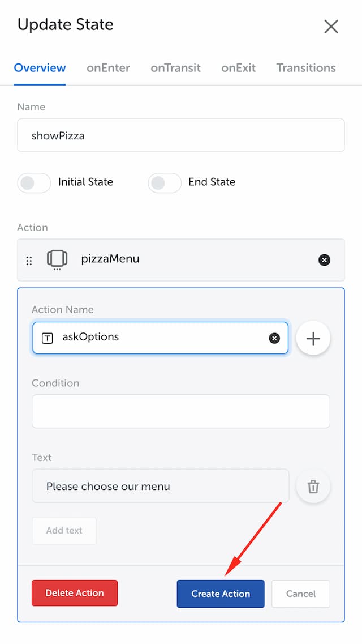
Task: Select the Overview tab
Action: tap(40, 68)
